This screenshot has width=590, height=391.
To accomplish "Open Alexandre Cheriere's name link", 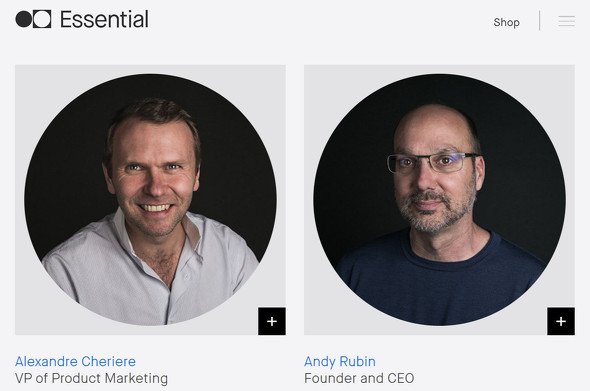I will [75, 361].
